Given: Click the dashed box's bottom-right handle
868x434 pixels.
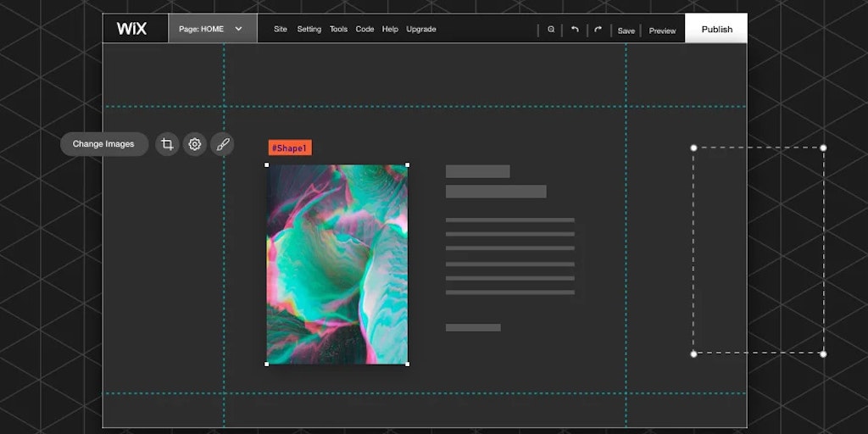Looking at the screenshot, I should click(x=823, y=353).
